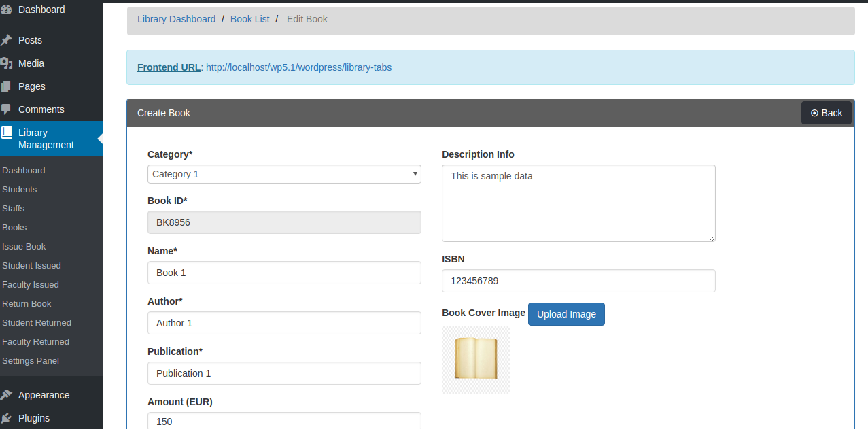This screenshot has width=868, height=429.
Task: Click the book cover image thumbnail
Action: pos(476,360)
